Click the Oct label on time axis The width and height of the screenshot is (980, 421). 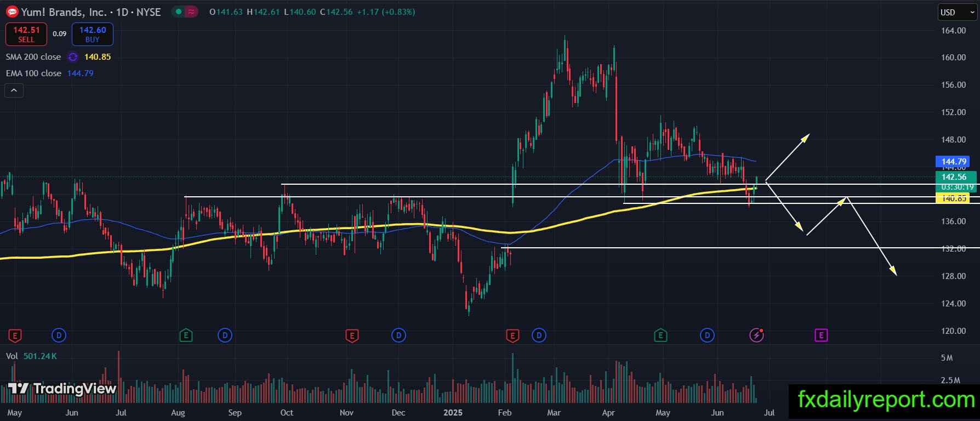(x=287, y=413)
